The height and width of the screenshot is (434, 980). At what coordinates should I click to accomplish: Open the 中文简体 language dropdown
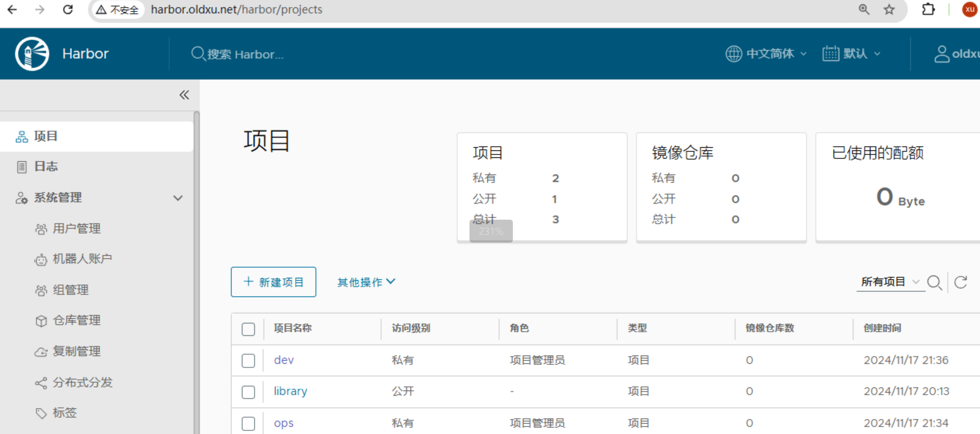766,54
